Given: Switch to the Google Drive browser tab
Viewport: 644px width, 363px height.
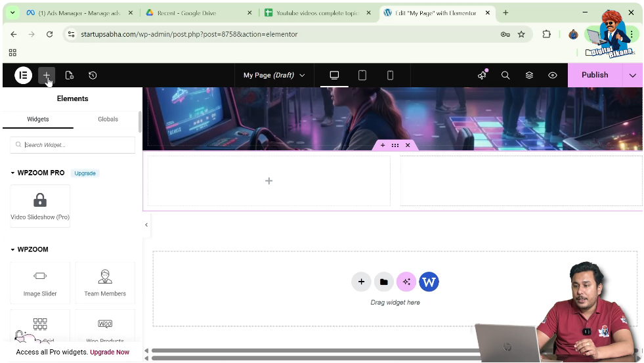Looking at the screenshot, I should pos(196,13).
